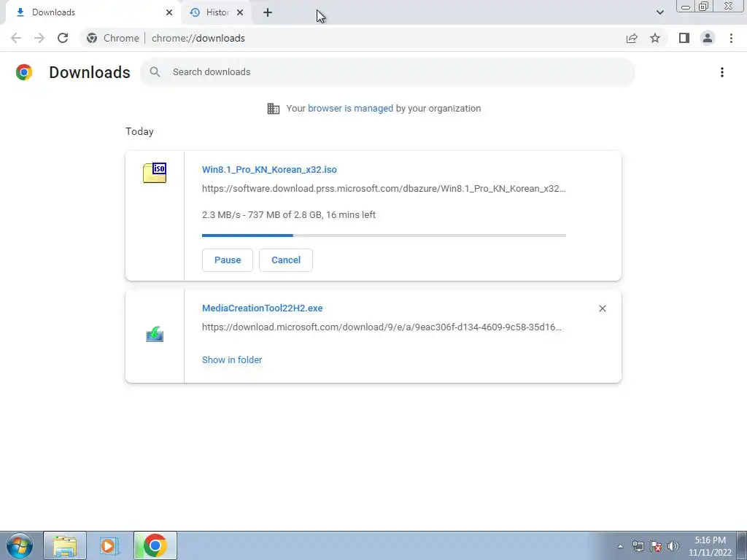This screenshot has width=747, height=560.
Task: Click the MediaCreationTool source URL text
Action: click(382, 327)
